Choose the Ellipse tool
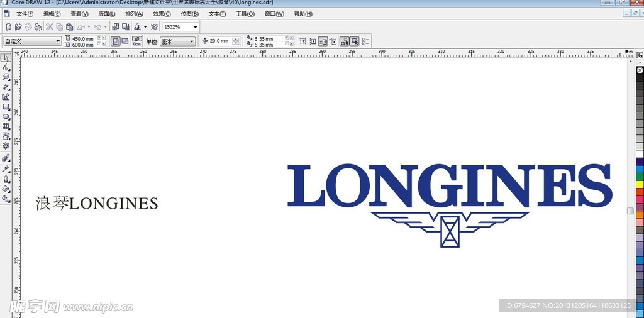 tap(6, 116)
